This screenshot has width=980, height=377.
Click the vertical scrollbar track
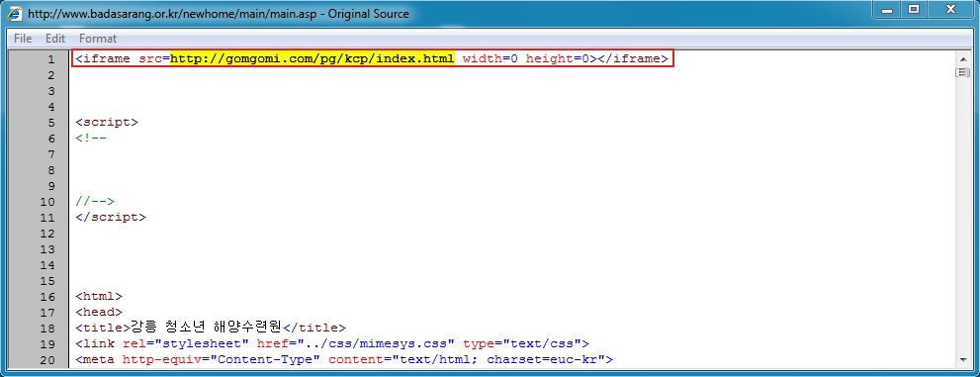coord(962,216)
